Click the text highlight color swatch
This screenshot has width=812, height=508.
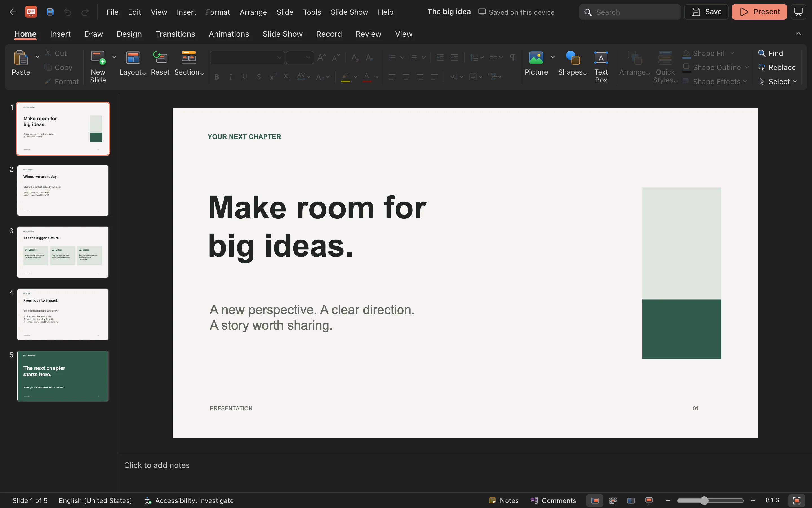point(346,77)
